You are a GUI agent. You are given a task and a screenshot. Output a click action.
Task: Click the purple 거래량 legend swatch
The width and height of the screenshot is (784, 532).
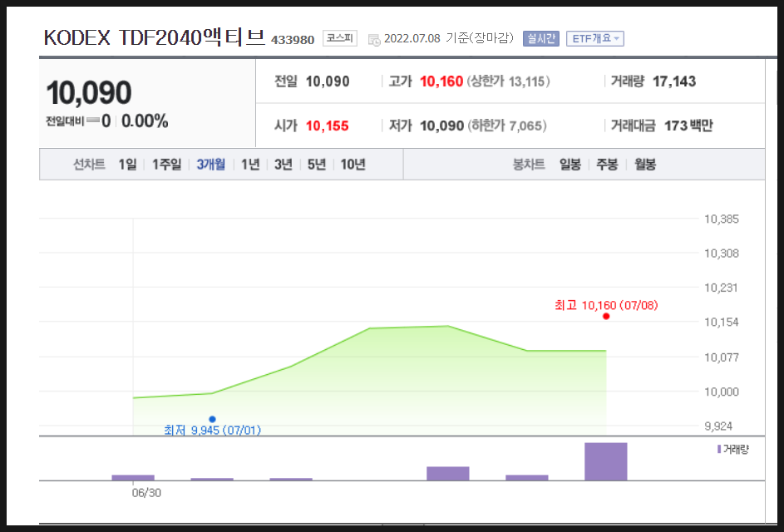[x=719, y=449]
